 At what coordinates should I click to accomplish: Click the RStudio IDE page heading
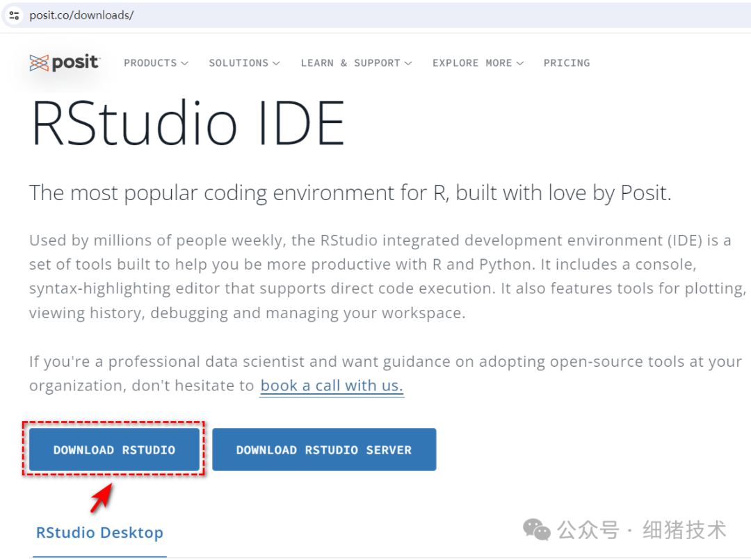click(188, 122)
